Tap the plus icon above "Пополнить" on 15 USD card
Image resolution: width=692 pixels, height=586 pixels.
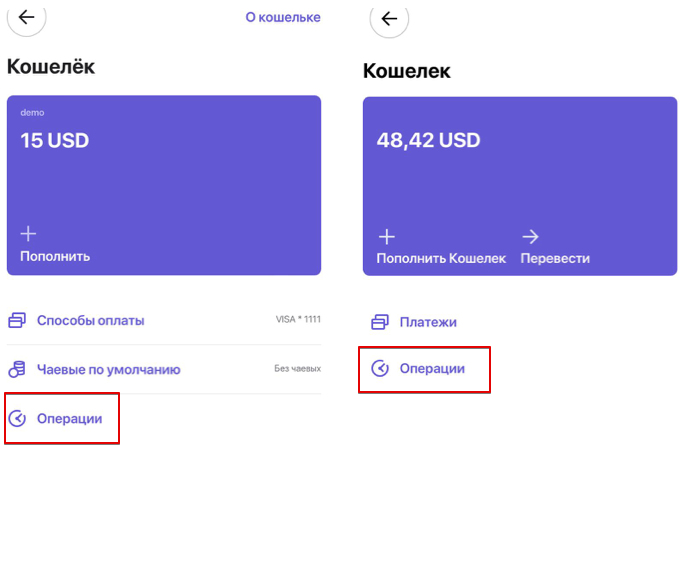[x=28, y=234]
